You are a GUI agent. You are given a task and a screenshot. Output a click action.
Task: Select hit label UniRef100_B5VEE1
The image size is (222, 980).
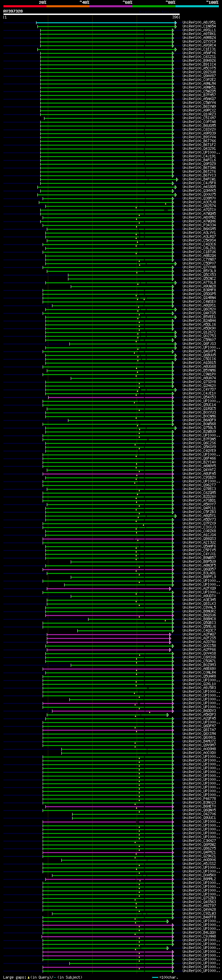point(199,317)
